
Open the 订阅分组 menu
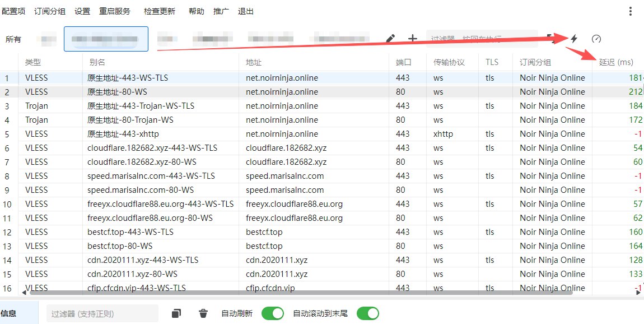coord(50,11)
